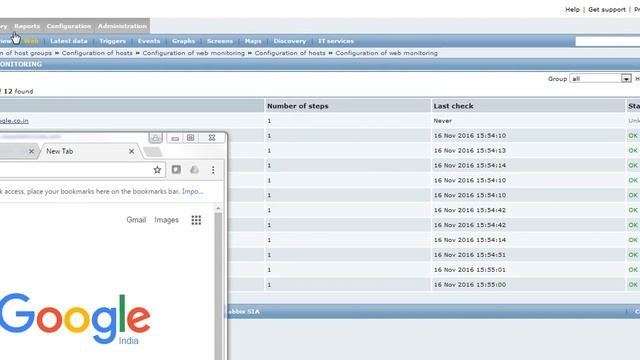Open the Google apps grid icon

[x=196, y=220]
